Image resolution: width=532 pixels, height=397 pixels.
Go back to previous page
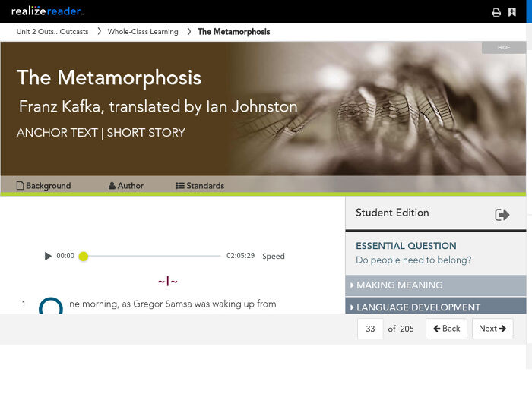coord(446,329)
